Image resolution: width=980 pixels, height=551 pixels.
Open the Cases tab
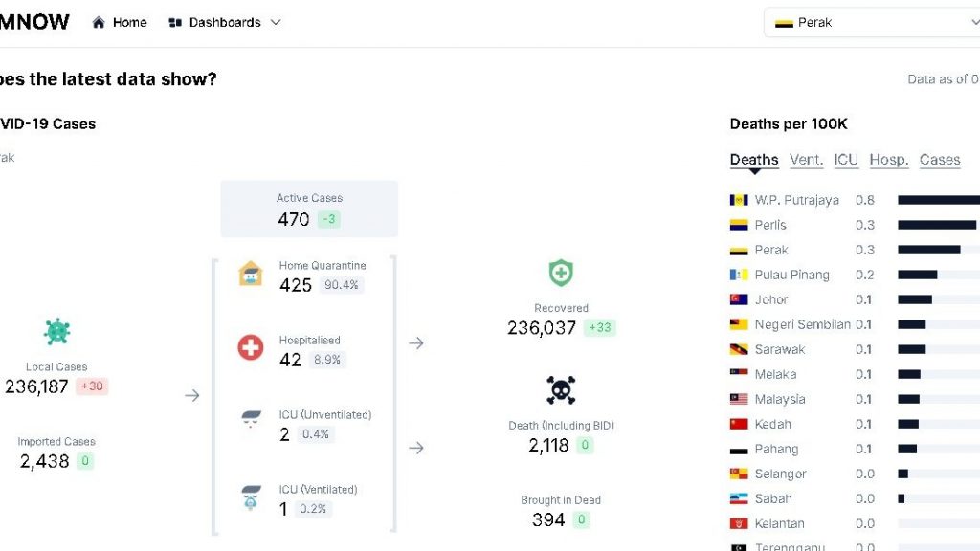[940, 160]
